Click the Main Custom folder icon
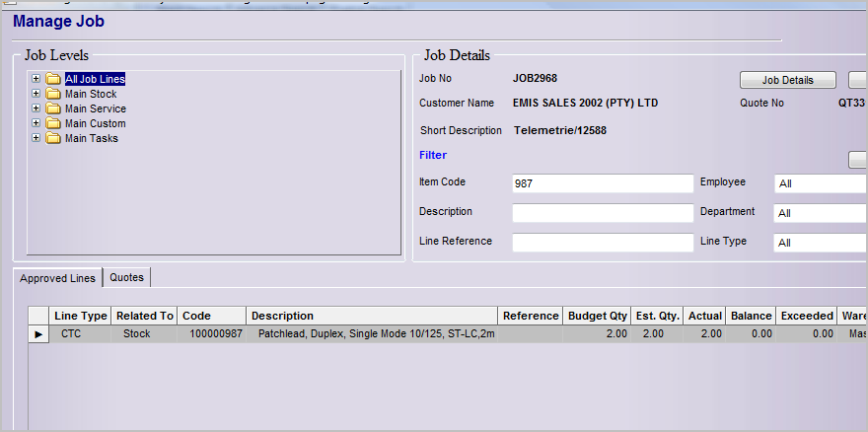This screenshot has height=432, width=868. [53, 123]
